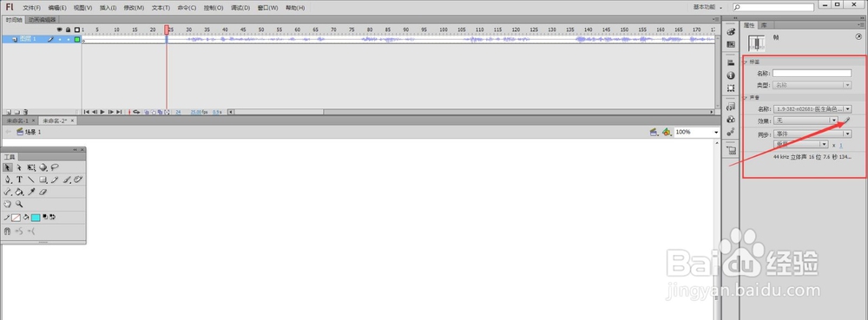Toggle show/hide all layers eye
This screenshot has height=320, width=868.
(60, 29)
